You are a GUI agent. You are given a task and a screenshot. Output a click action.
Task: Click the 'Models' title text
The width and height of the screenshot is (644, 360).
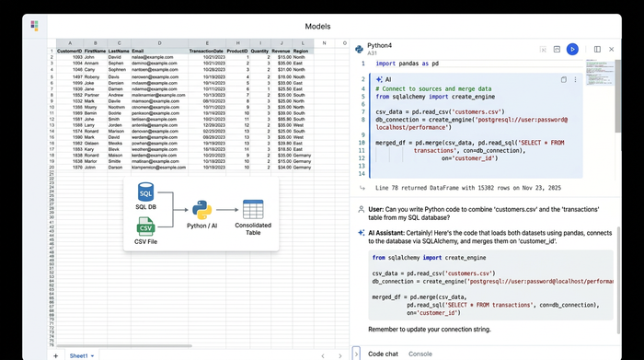coord(317,27)
